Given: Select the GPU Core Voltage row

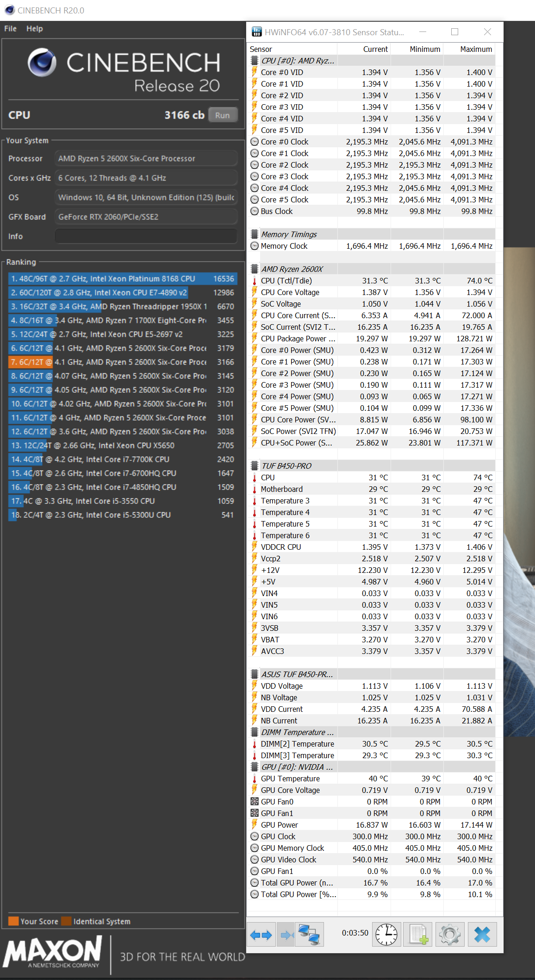Looking at the screenshot, I should click(x=372, y=790).
